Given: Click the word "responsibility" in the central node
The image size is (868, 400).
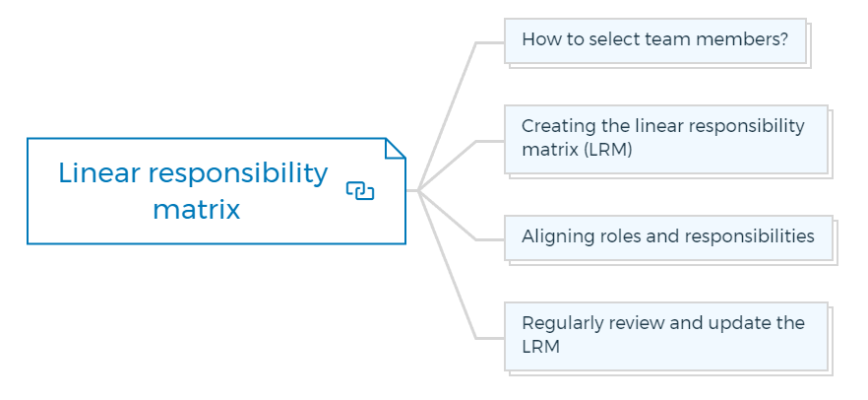Looking at the screenshot, I should click(x=238, y=174).
